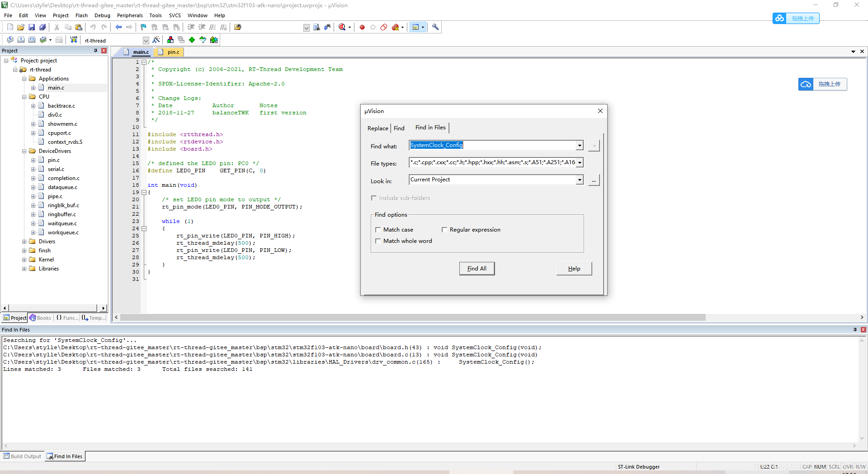The width and height of the screenshot is (868, 474).
Task: Expand the Libraries folder
Action: 24,269
